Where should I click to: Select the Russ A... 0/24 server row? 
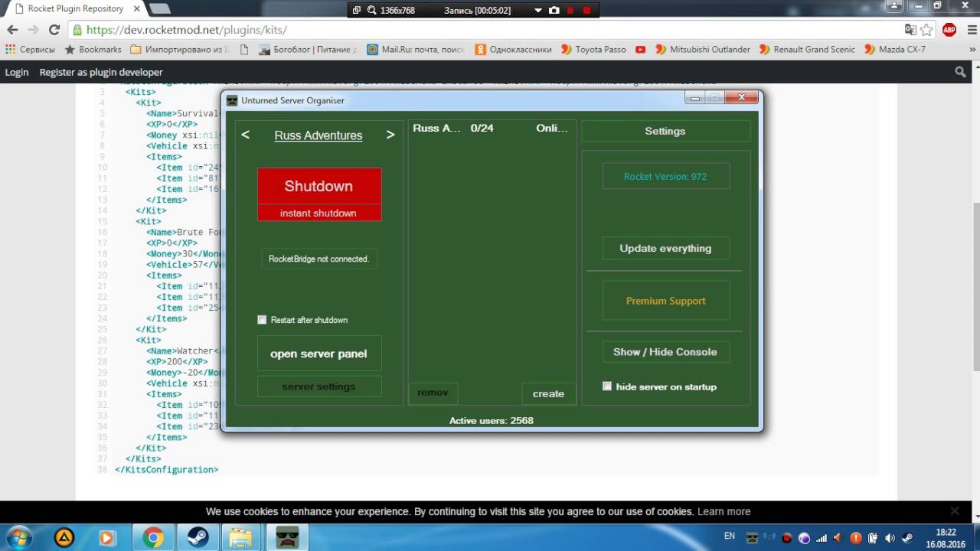[491, 128]
